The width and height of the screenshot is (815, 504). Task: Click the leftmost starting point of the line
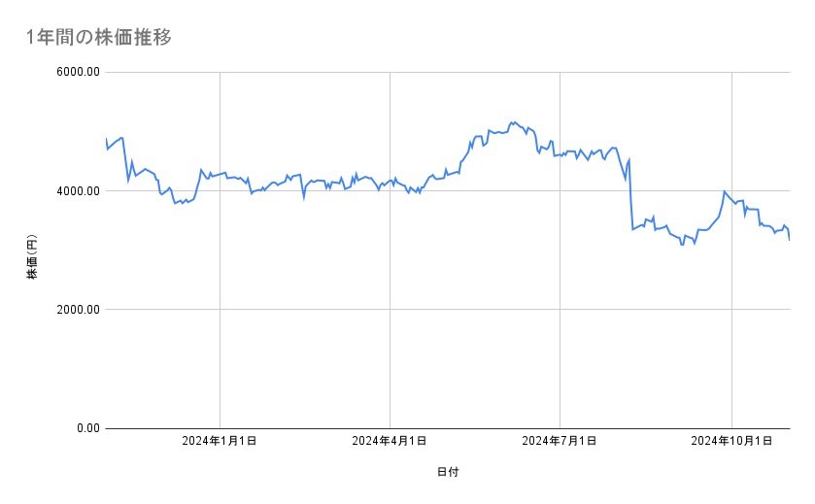click(x=106, y=140)
